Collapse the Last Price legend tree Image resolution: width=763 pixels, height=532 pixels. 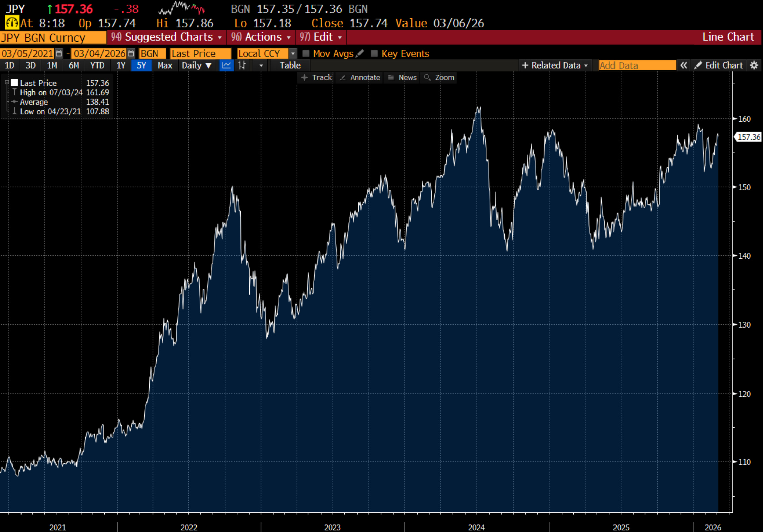pyautogui.click(x=7, y=82)
